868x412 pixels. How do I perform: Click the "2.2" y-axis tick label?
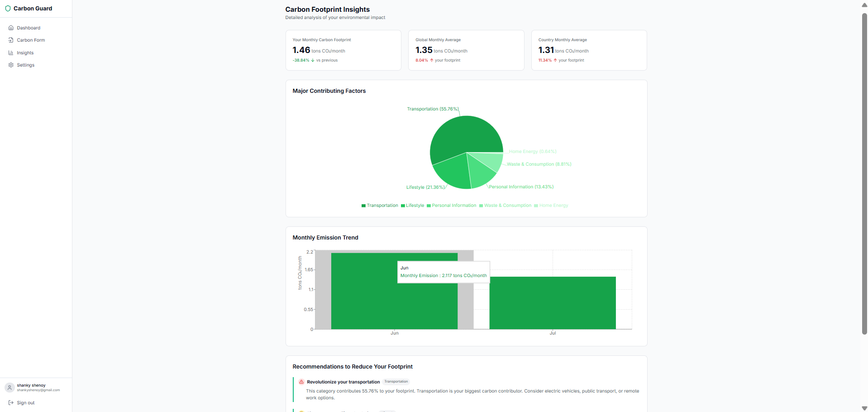point(310,252)
